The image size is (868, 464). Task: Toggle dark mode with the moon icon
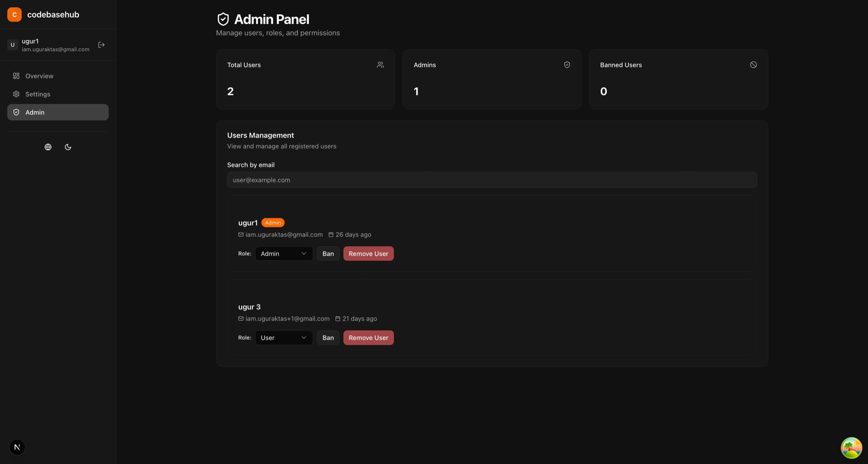(x=68, y=147)
